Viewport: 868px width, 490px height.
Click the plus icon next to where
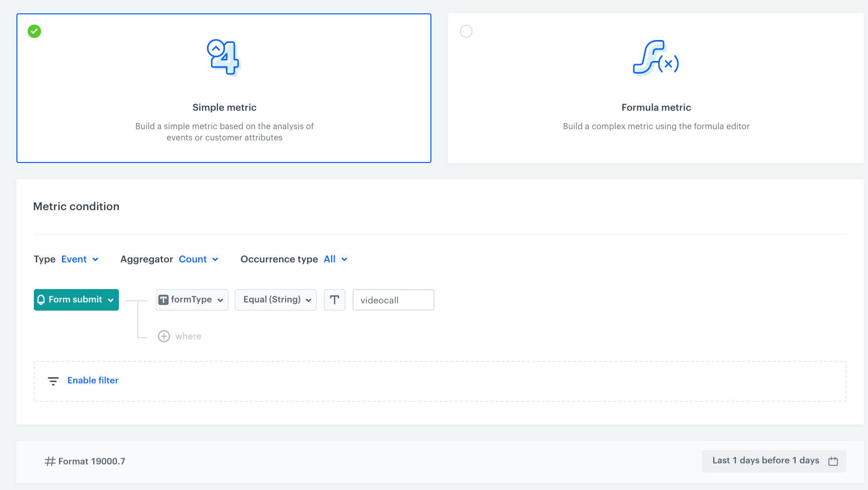(164, 336)
